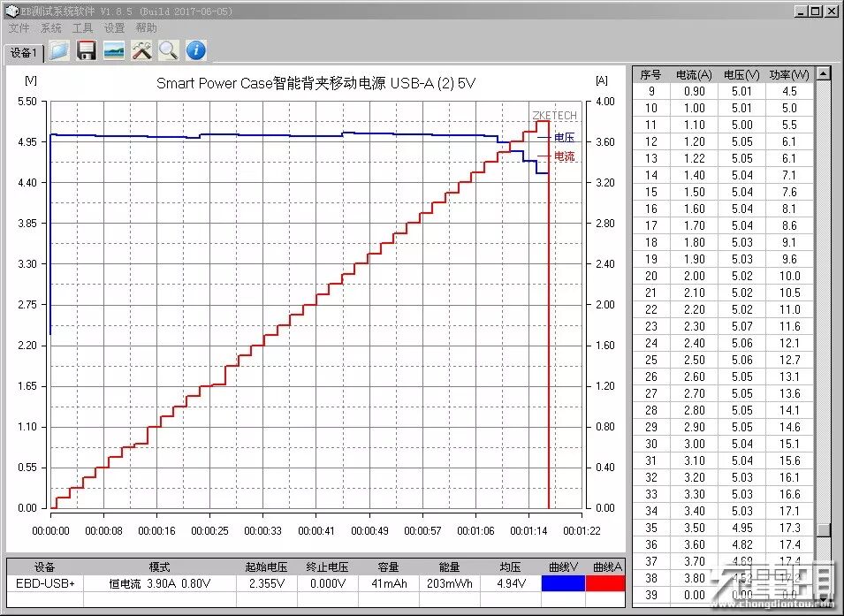This screenshot has width=844, height=616.
Task: Select data row number 13
Action: 724,158
